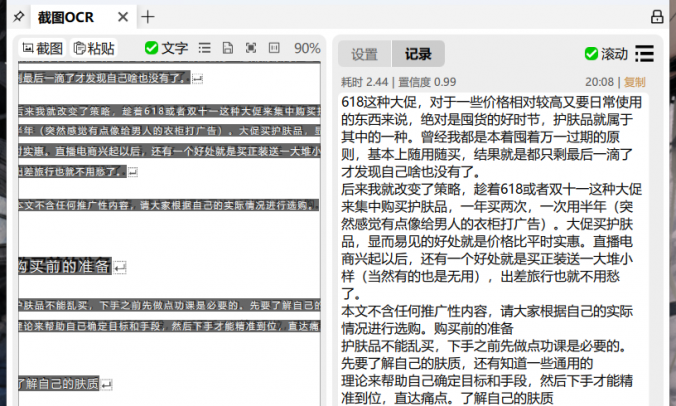Add a new tab with plus icon
Screen dimensions: 676x406
tap(147, 17)
